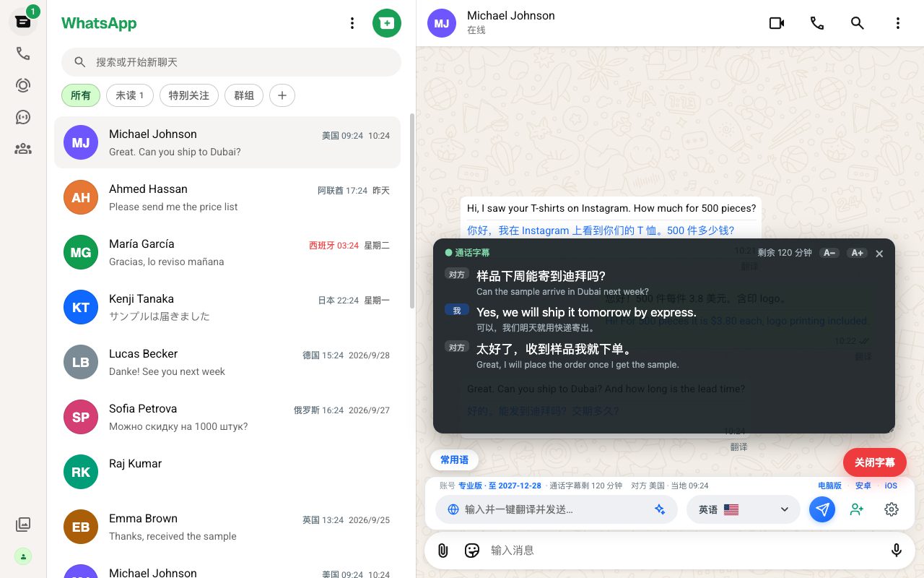The height and width of the screenshot is (578, 924).
Task: Open the Communities icon in the sidebar
Action: [x=23, y=149]
